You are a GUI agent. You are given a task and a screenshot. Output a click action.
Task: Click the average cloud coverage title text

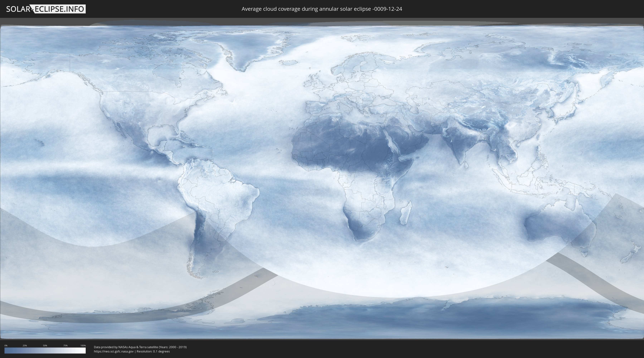coord(322,9)
